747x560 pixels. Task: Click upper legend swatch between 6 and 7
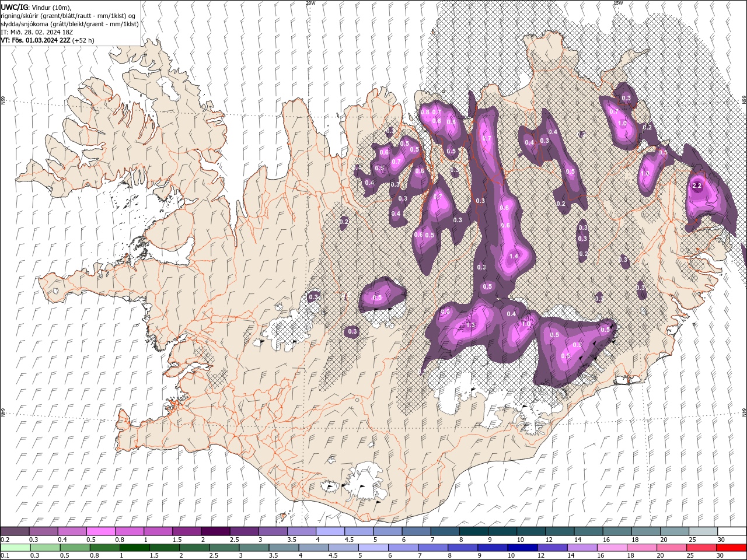[x=416, y=531]
